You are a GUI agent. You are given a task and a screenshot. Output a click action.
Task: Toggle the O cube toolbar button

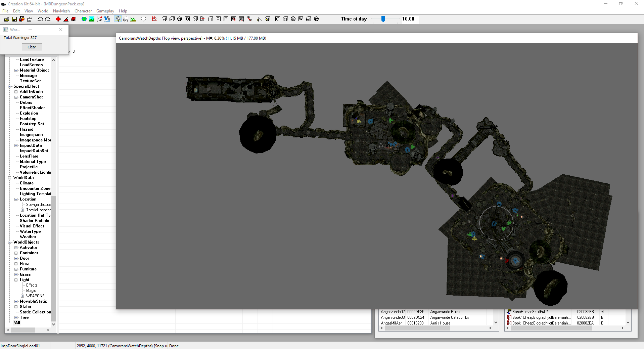[195, 19]
